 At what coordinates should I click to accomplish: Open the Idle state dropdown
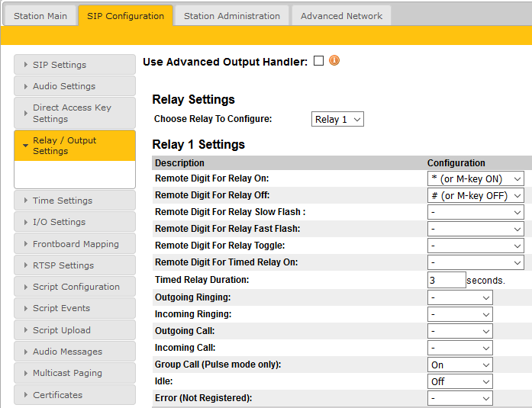click(460, 381)
